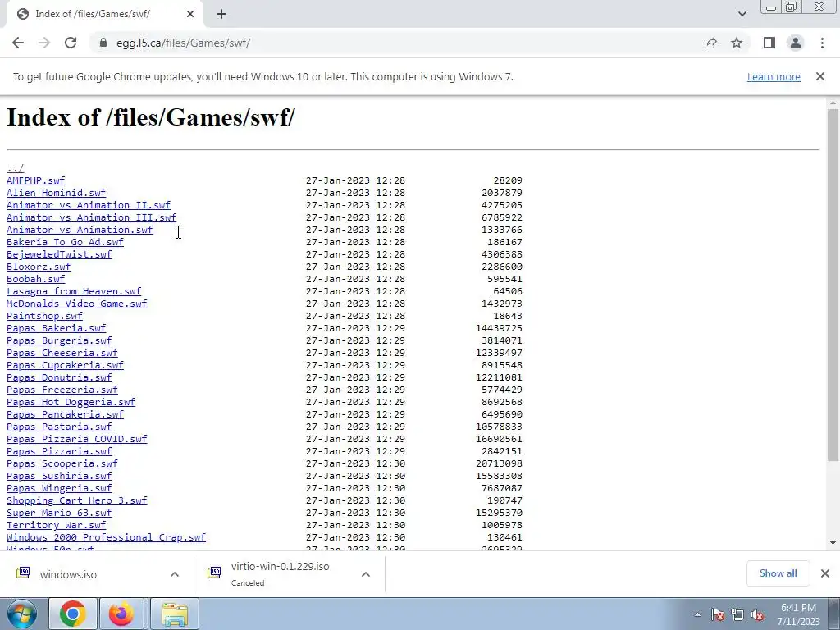Open Animator vs Animation.swf link
The width and height of the screenshot is (840, 630).
click(x=80, y=230)
